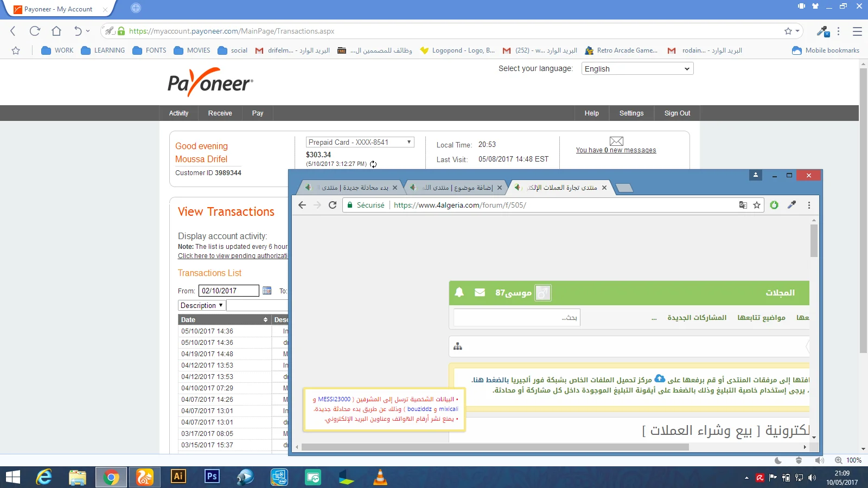This screenshot has height=488, width=868.
Task: Click the envelope messages icon in Payoneer
Action: pos(616,141)
